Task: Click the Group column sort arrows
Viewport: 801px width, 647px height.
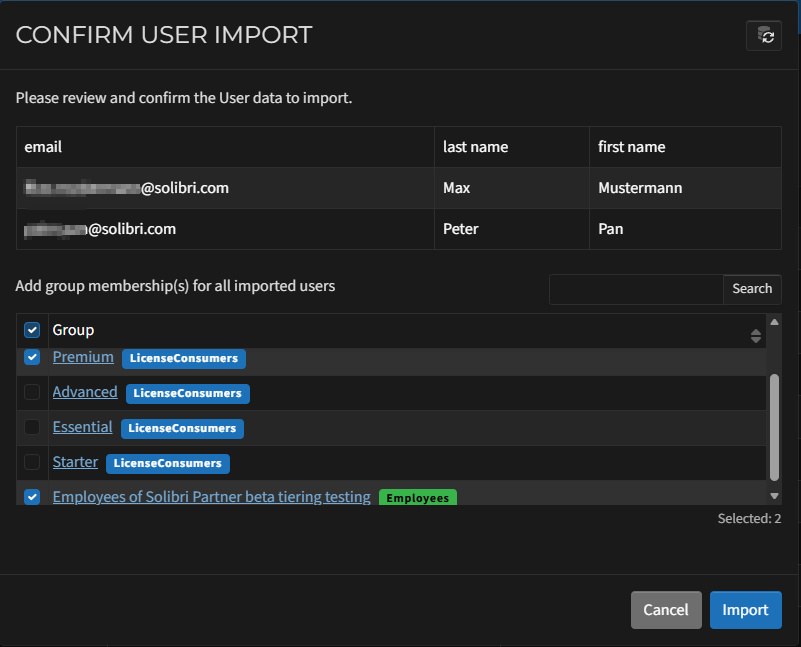Action: coord(755,335)
